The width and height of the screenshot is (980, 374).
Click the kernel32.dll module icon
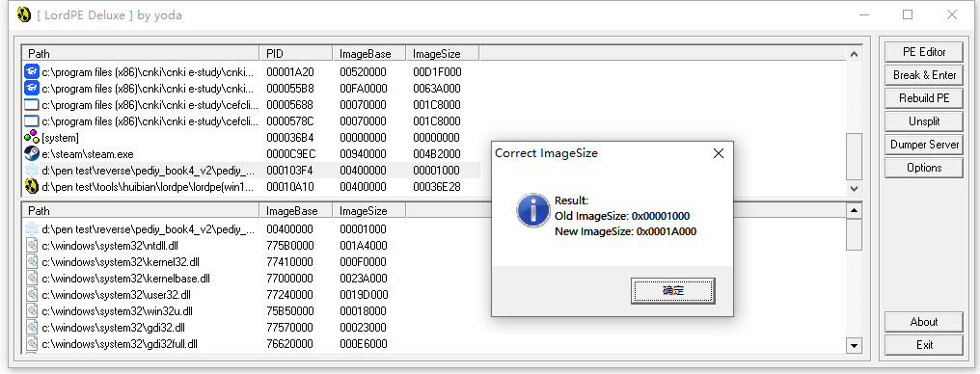[x=31, y=261]
